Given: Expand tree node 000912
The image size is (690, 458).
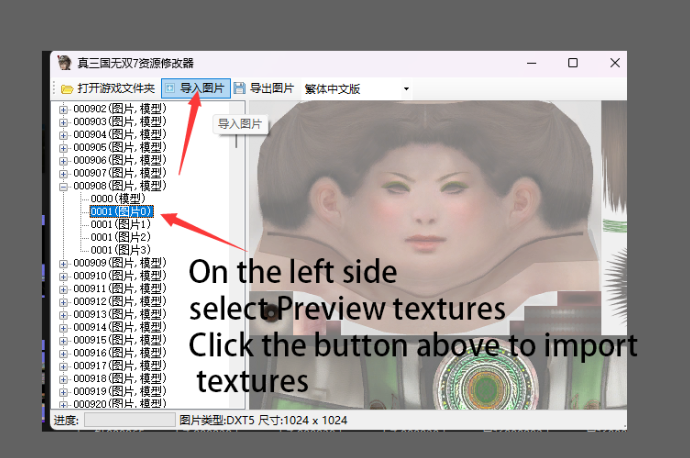Looking at the screenshot, I should click(63, 302).
